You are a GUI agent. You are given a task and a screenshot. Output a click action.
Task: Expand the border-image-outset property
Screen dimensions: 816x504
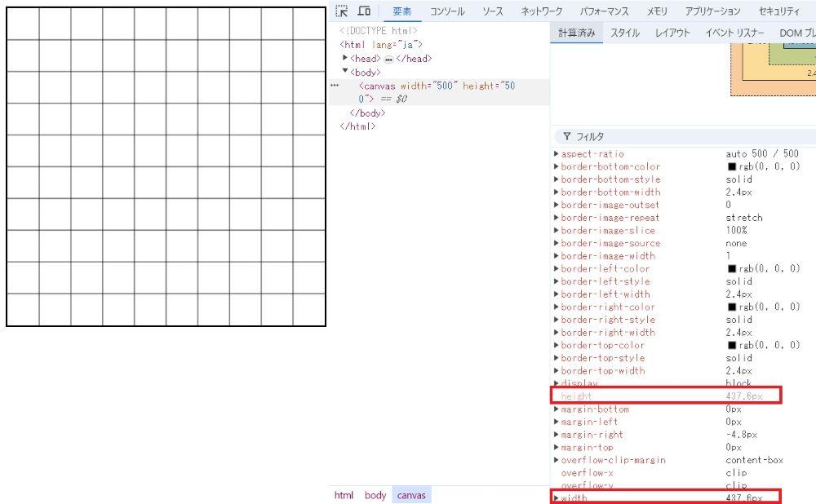(556, 205)
